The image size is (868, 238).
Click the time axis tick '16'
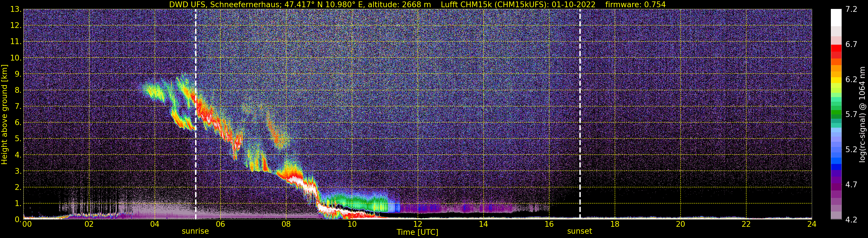point(549,224)
